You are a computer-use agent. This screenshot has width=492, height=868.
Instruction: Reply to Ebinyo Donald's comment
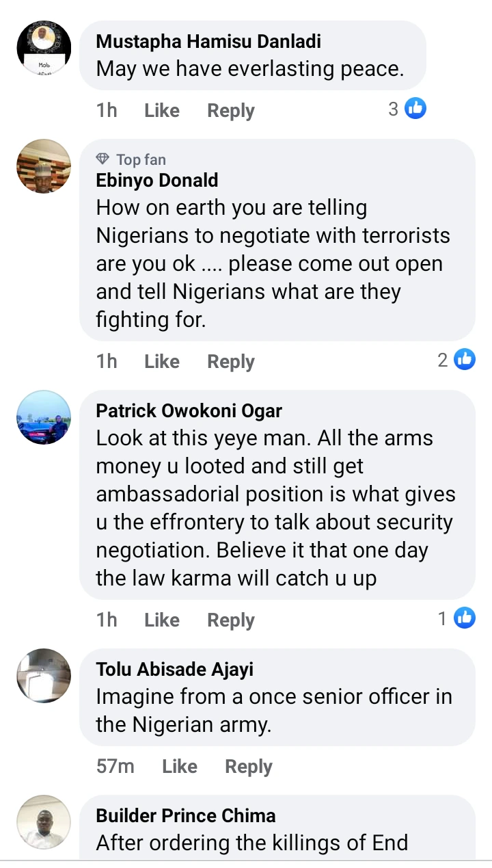coord(231,361)
